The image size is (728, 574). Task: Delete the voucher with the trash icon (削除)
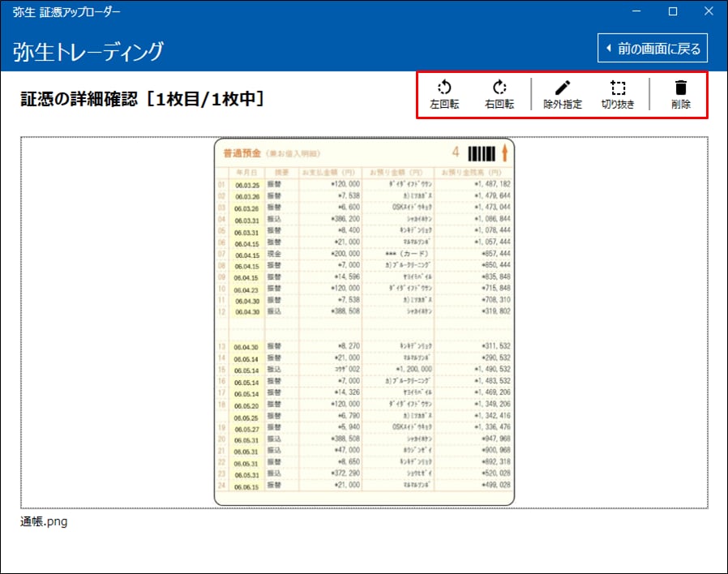(x=681, y=95)
